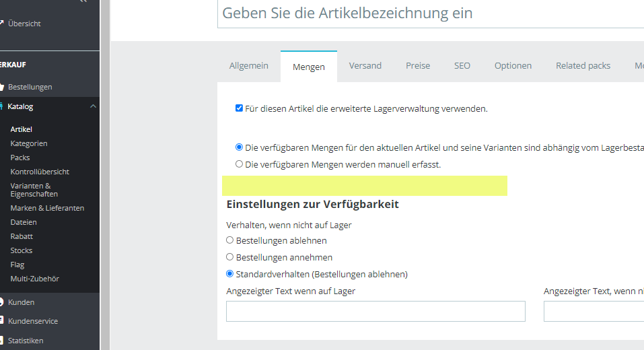Switch to the Allgemein tab
This screenshot has height=350, width=644.
coord(249,66)
